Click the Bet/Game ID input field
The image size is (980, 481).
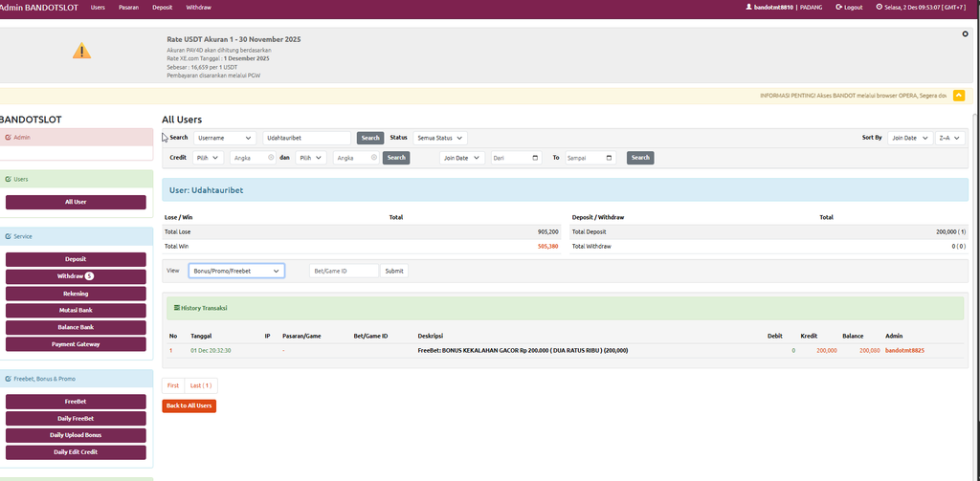coord(345,272)
